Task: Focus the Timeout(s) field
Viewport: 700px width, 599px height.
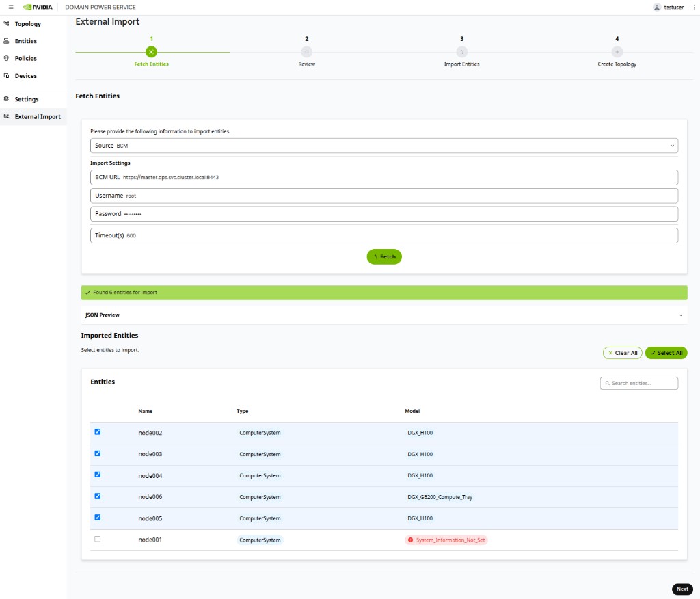Action: click(384, 235)
